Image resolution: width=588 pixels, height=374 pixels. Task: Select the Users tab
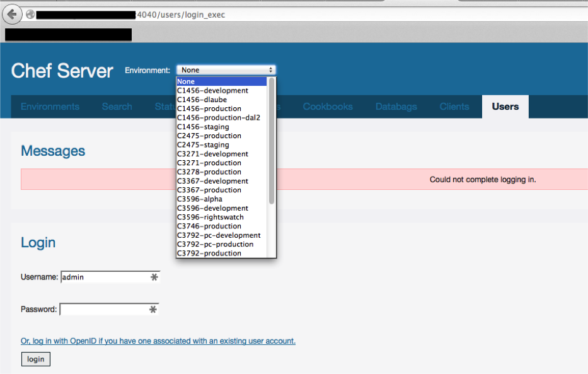pyautogui.click(x=505, y=107)
